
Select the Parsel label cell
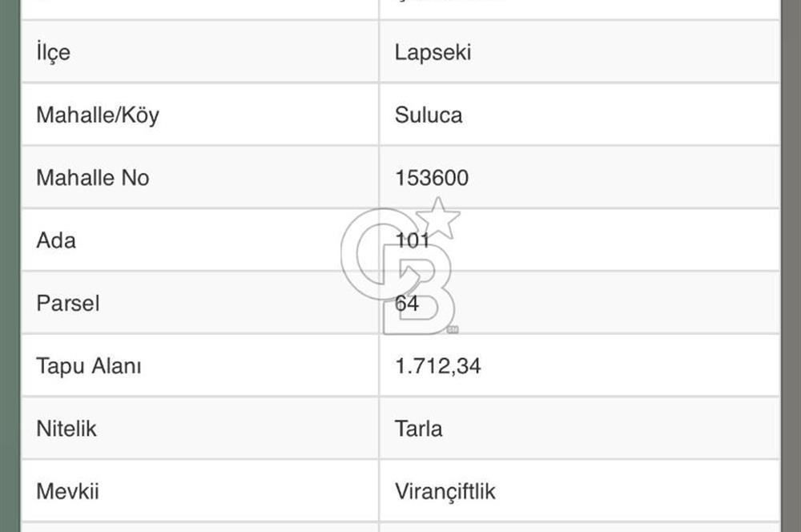click(68, 303)
